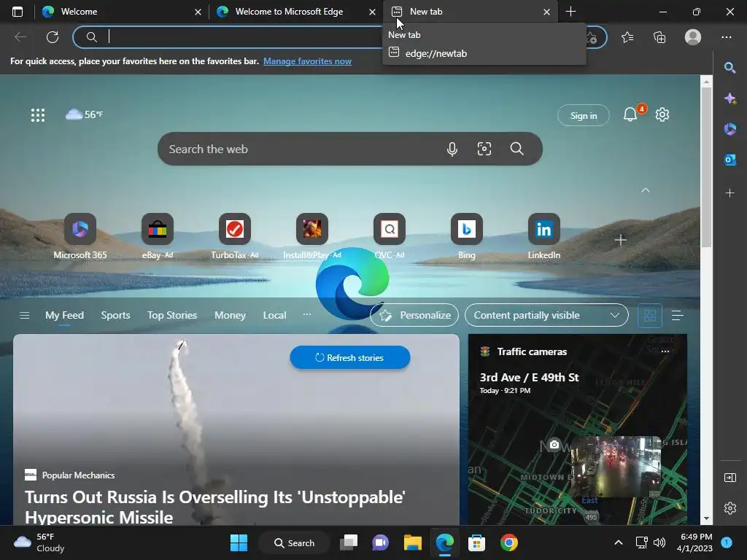Open page settings gear icon
The height and width of the screenshot is (560, 747).
coord(662,114)
